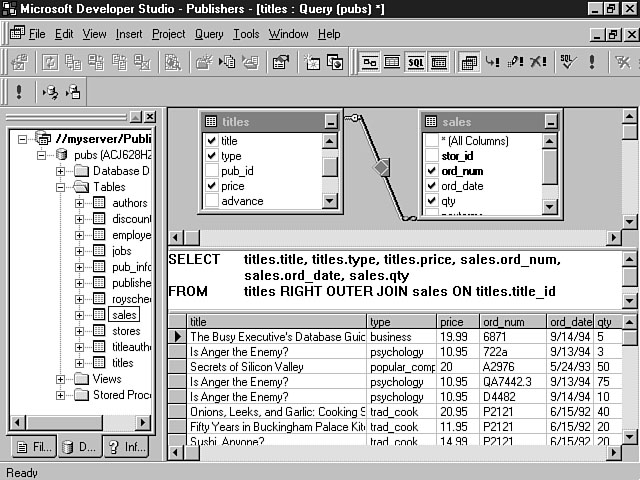Uncheck the price column in titles
This screenshot has height=480, width=640.
(x=211, y=186)
